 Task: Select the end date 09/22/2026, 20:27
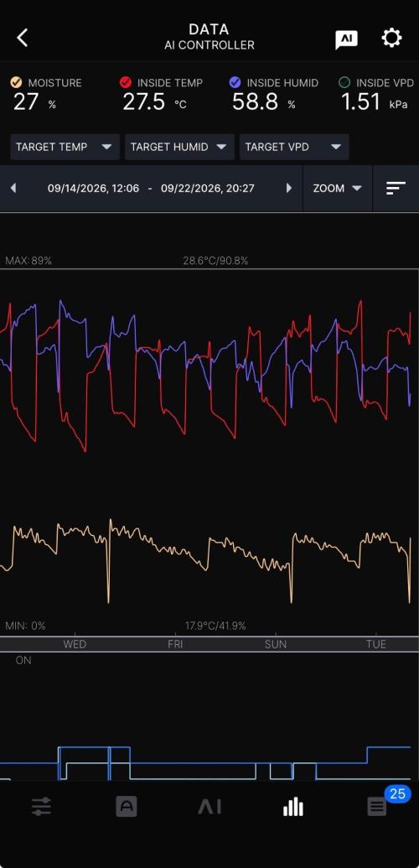208,188
